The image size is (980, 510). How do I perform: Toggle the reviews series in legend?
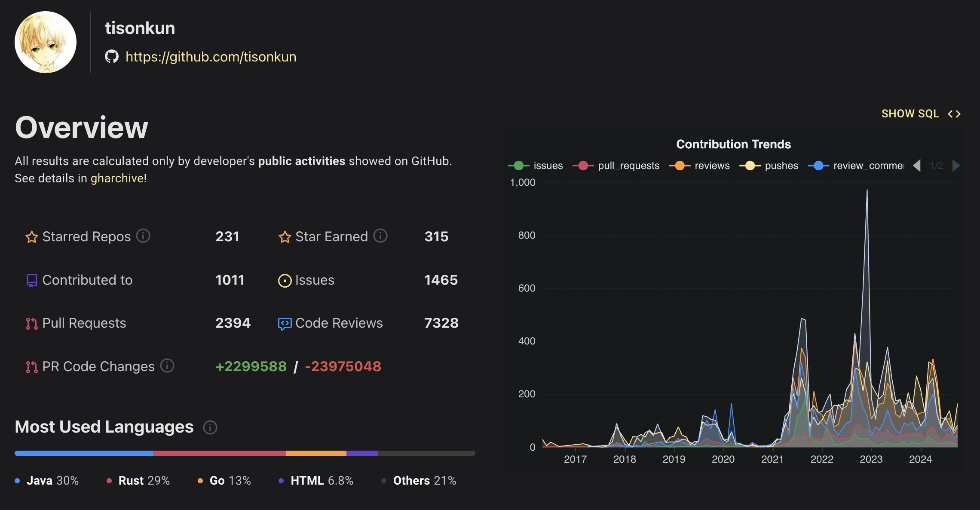click(699, 166)
